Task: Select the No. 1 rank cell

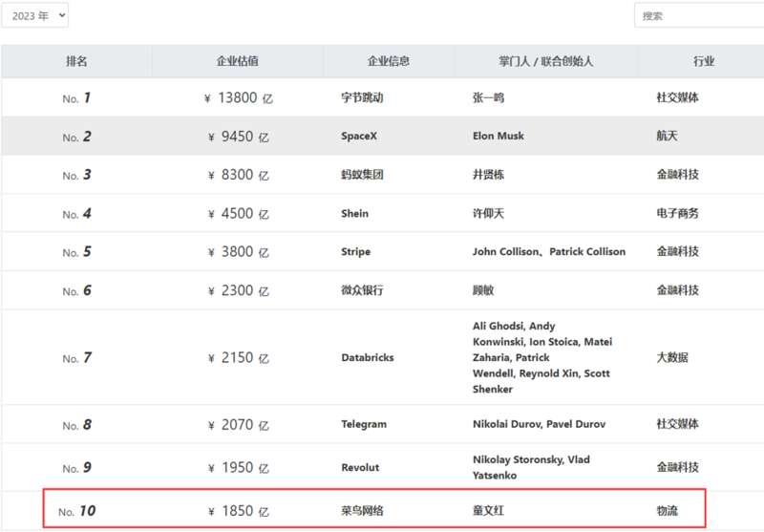Action: (x=76, y=98)
